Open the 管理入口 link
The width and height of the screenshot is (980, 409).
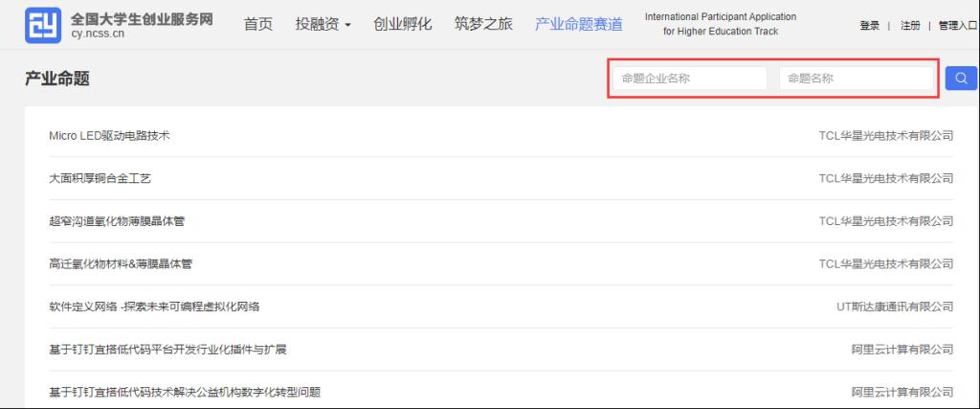pos(958,26)
